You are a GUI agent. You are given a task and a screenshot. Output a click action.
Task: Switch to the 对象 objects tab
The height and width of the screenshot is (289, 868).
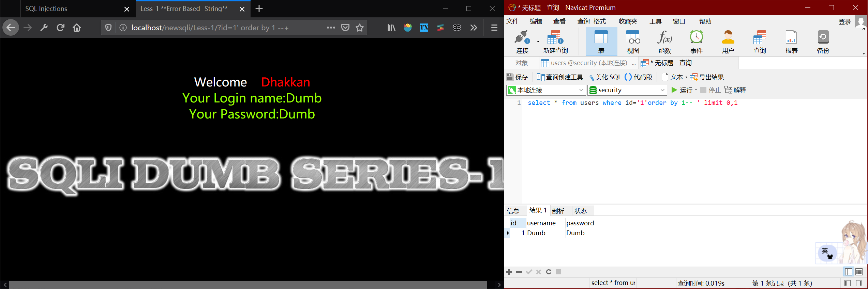pyautogui.click(x=521, y=63)
